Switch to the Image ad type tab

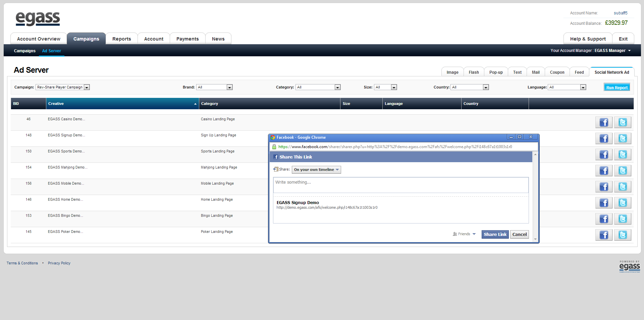(452, 72)
